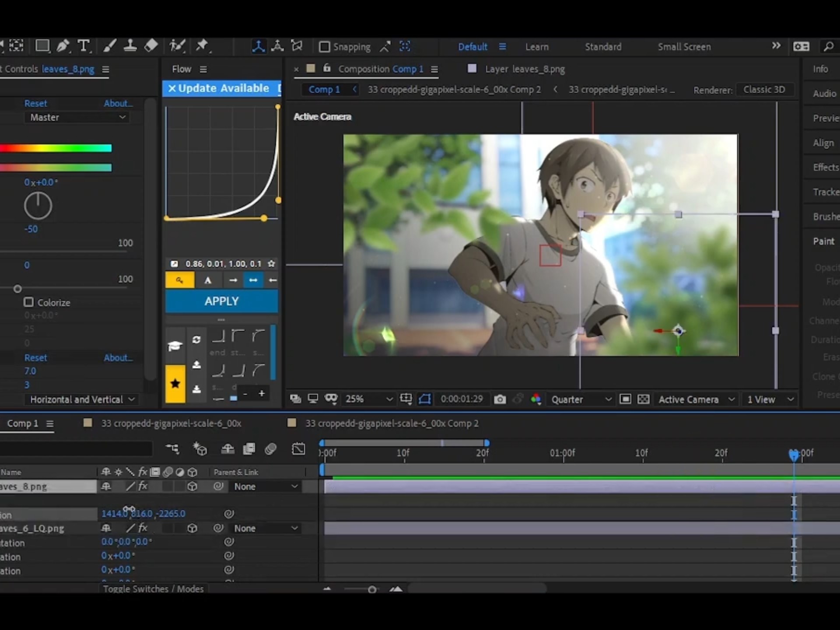Toggle the Snapping checkbox
The height and width of the screenshot is (630, 840).
(x=324, y=46)
